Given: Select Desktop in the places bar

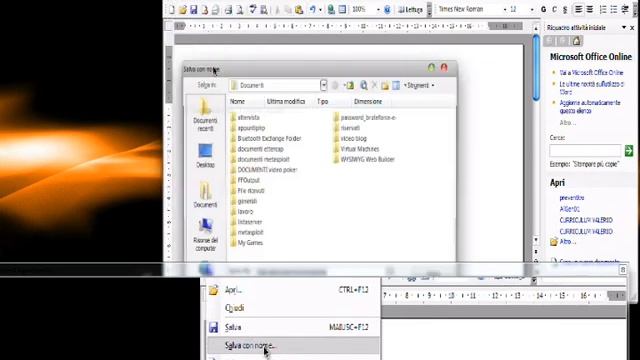Looking at the screenshot, I should point(205,156).
